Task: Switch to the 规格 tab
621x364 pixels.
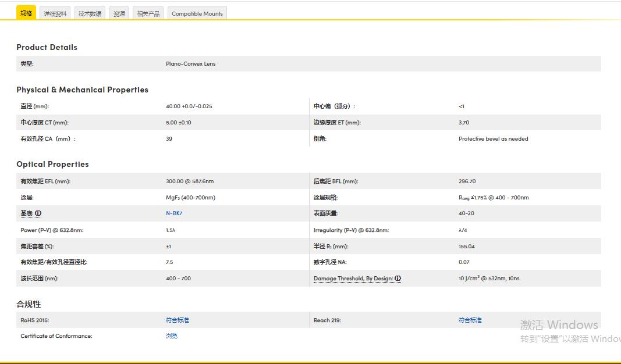Action: (26, 13)
